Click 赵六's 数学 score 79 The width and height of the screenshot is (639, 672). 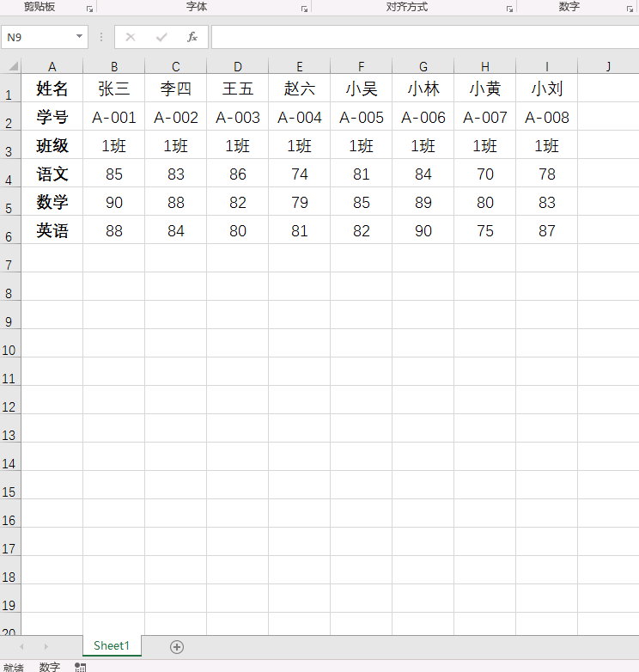[300, 201]
